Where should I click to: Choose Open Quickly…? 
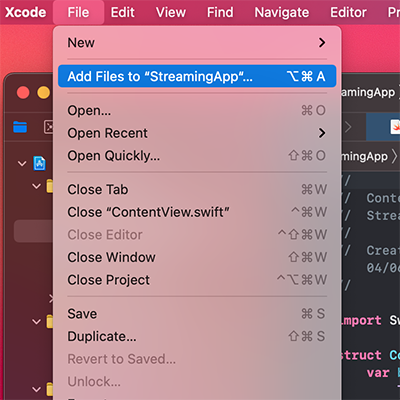(197, 156)
